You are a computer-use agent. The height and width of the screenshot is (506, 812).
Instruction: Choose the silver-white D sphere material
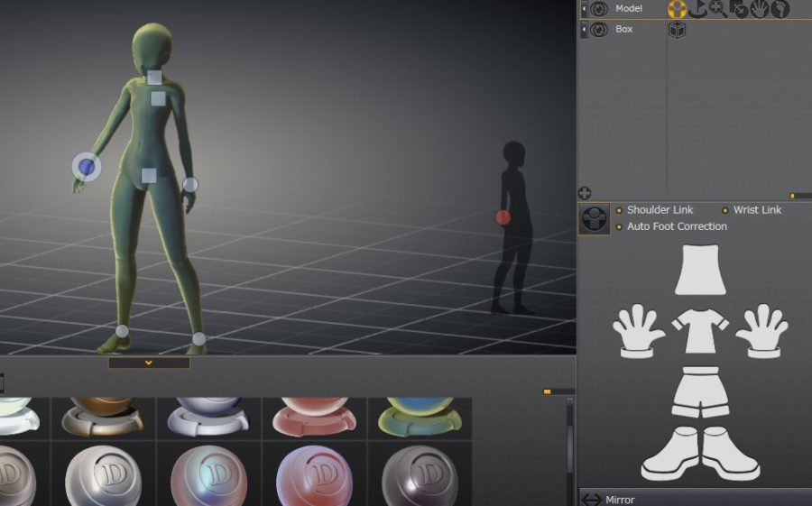(103, 475)
